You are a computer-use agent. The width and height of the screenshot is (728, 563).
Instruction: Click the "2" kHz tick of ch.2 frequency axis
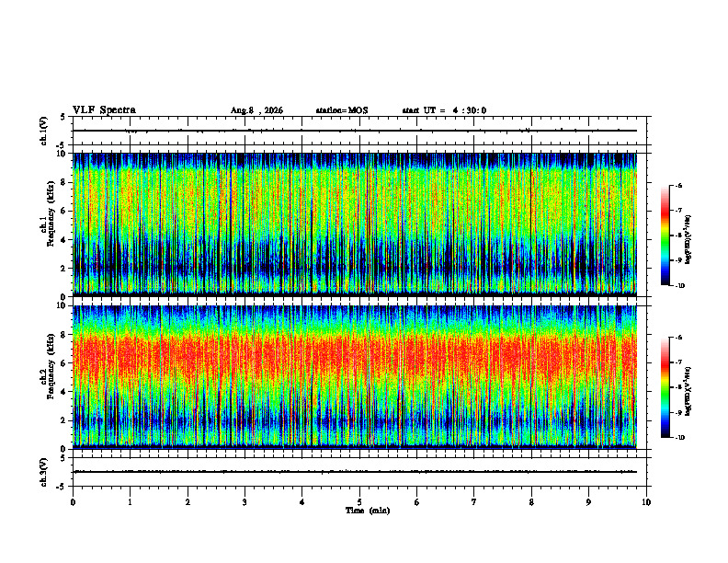[64, 420]
